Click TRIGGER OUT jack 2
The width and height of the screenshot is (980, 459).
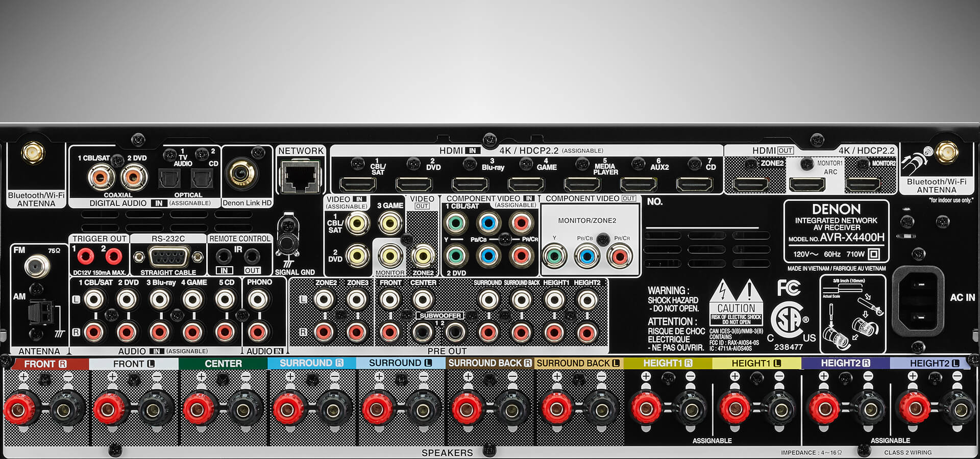point(113,256)
